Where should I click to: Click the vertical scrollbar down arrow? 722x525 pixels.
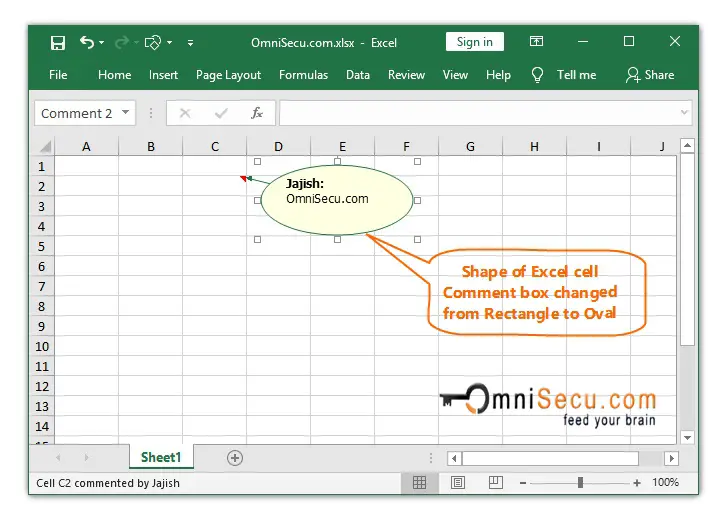[x=687, y=438]
